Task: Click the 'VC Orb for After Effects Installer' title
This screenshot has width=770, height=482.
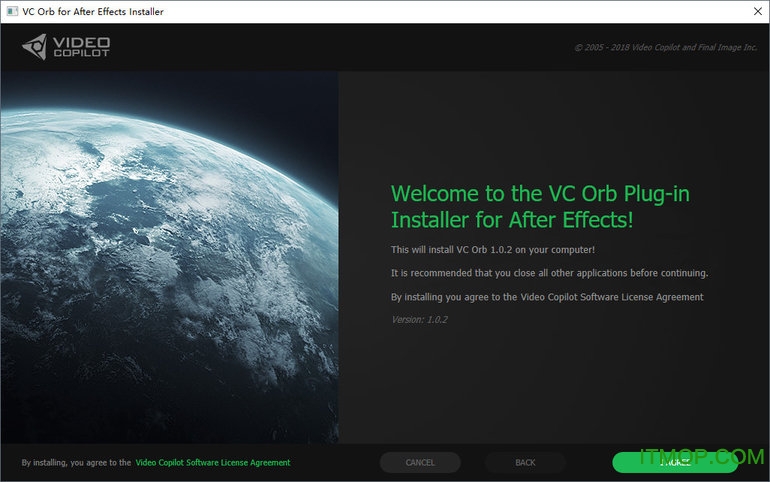Action: tap(93, 11)
